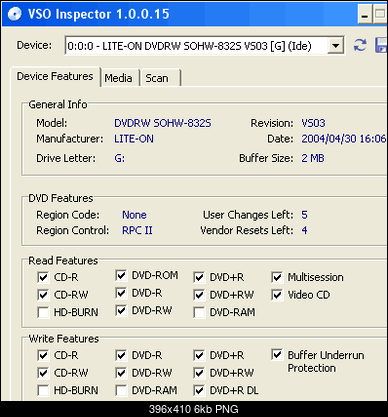Toggle Write Features DVD-RW checkbox

121,373
